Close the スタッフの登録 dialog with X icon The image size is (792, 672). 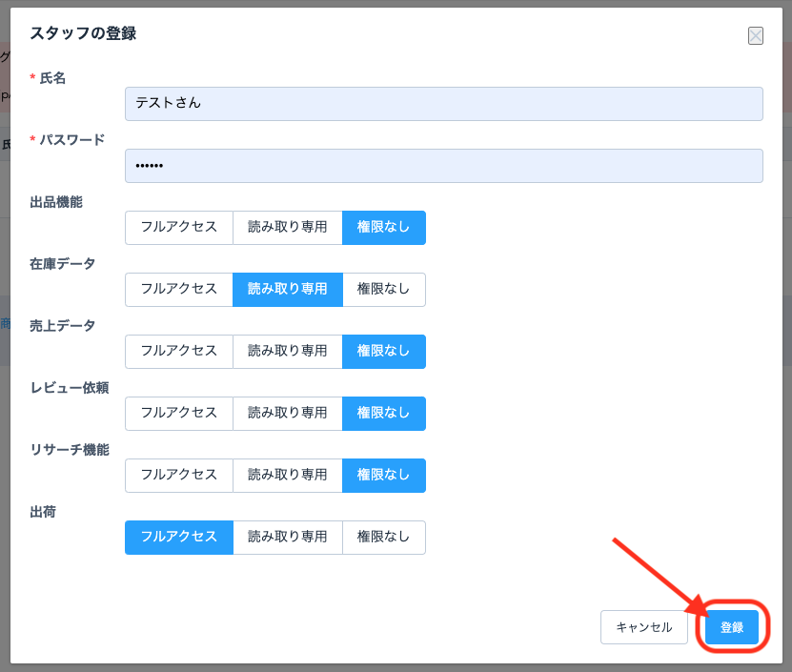pyautogui.click(x=755, y=36)
